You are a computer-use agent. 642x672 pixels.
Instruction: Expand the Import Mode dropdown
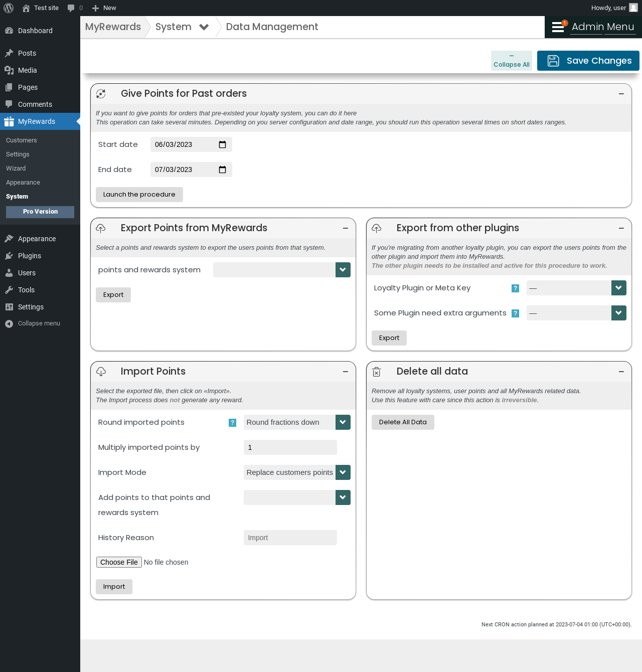297,472
